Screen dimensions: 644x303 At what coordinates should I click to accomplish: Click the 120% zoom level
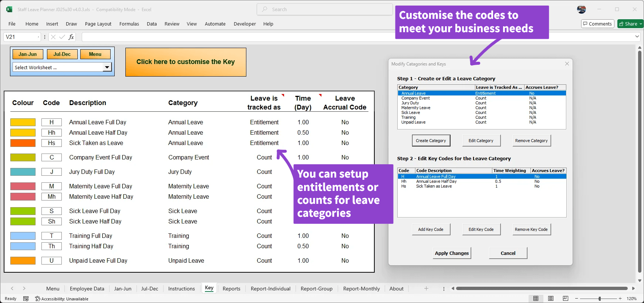[x=632, y=299]
